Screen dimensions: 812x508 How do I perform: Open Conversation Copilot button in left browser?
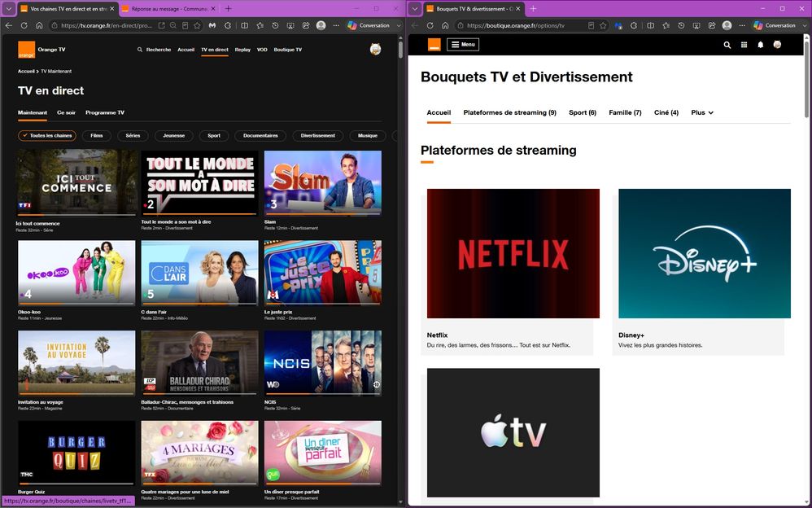pyautogui.click(x=369, y=25)
